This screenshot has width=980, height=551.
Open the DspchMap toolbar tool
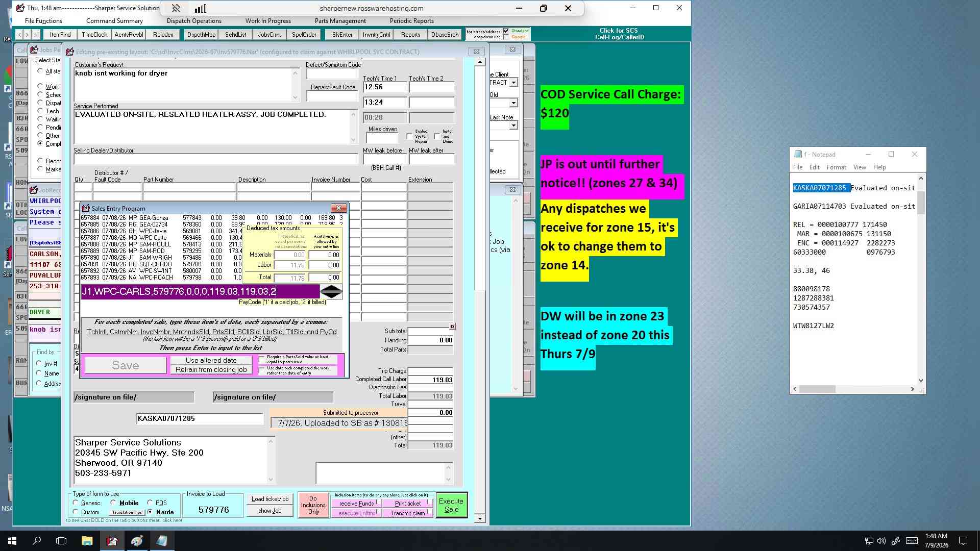tap(201, 35)
